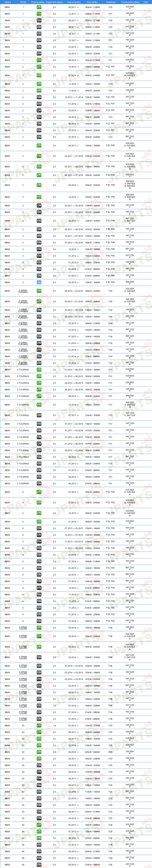This screenshot has width=152, height=868.
Task: Click PB icon in X3 225kW / 306KM row
Action: click(x=39, y=752)
